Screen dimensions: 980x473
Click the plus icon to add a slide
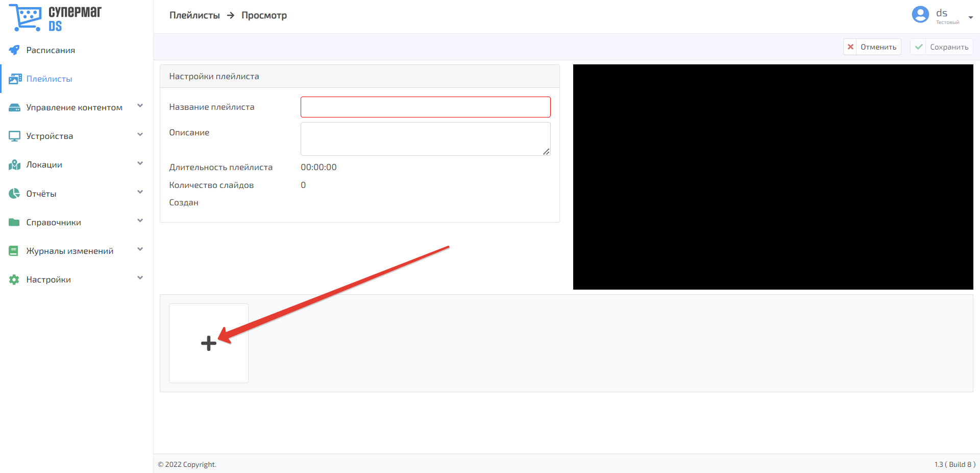pos(209,343)
